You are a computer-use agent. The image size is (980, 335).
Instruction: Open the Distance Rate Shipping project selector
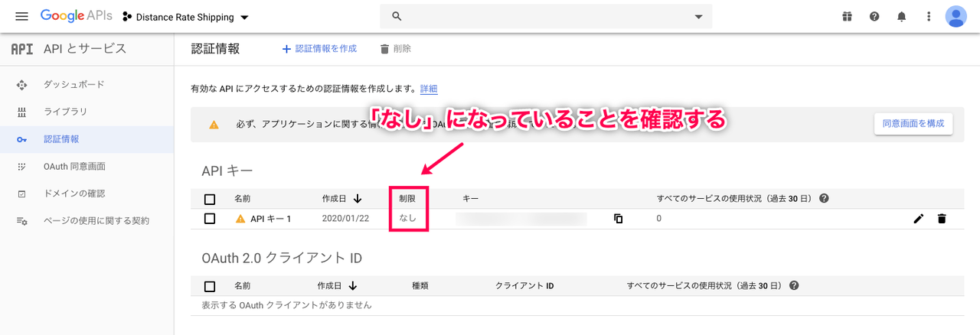click(x=186, y=17)
